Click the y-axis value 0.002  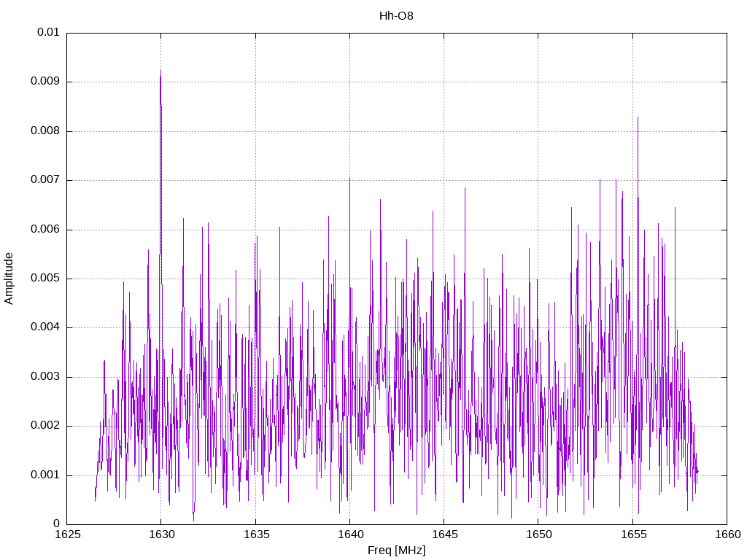45,426
